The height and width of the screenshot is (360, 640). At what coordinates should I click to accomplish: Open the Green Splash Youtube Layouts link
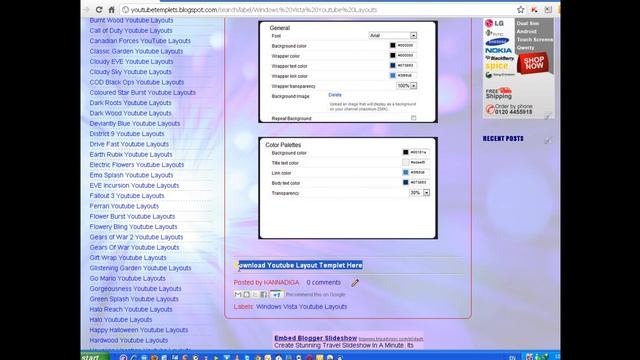tap(134, 299)
